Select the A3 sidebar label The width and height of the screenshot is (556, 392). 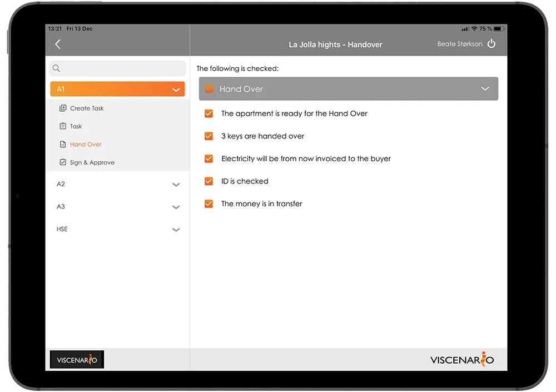tap(61, 206)
